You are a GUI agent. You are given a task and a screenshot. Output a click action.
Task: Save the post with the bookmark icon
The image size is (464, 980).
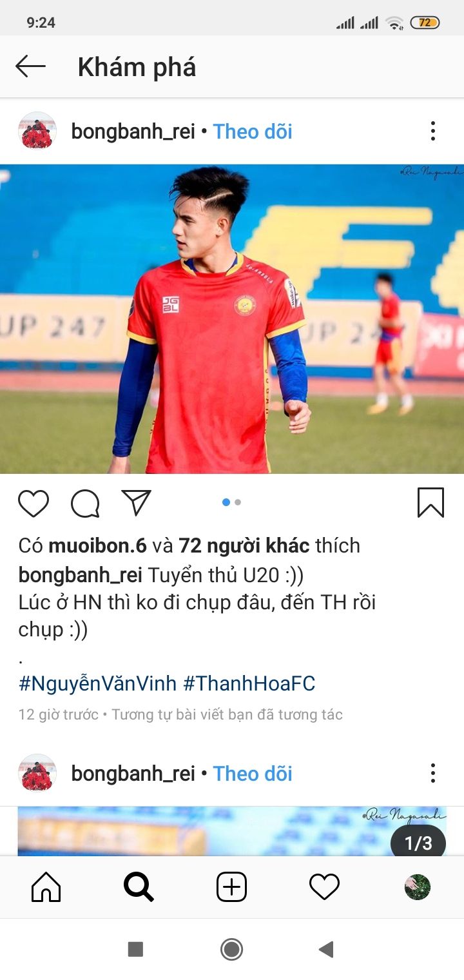430,503
